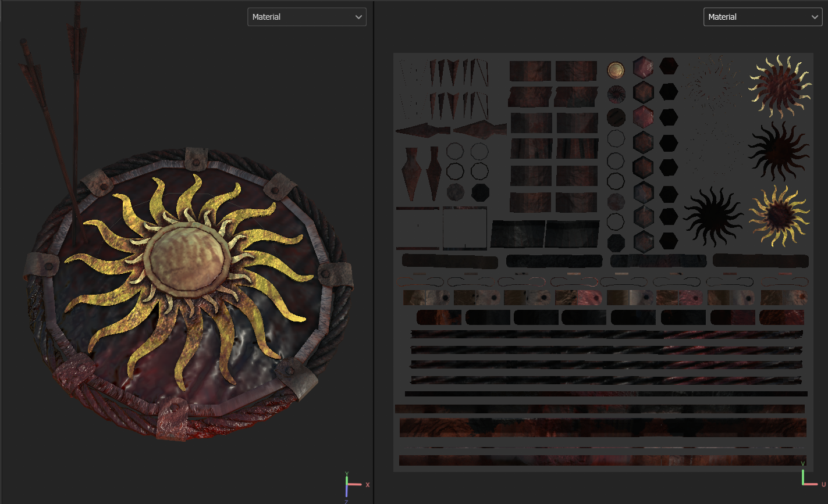
Task: Click a small circular stitch ring texture
Action: tap(616, 140)
